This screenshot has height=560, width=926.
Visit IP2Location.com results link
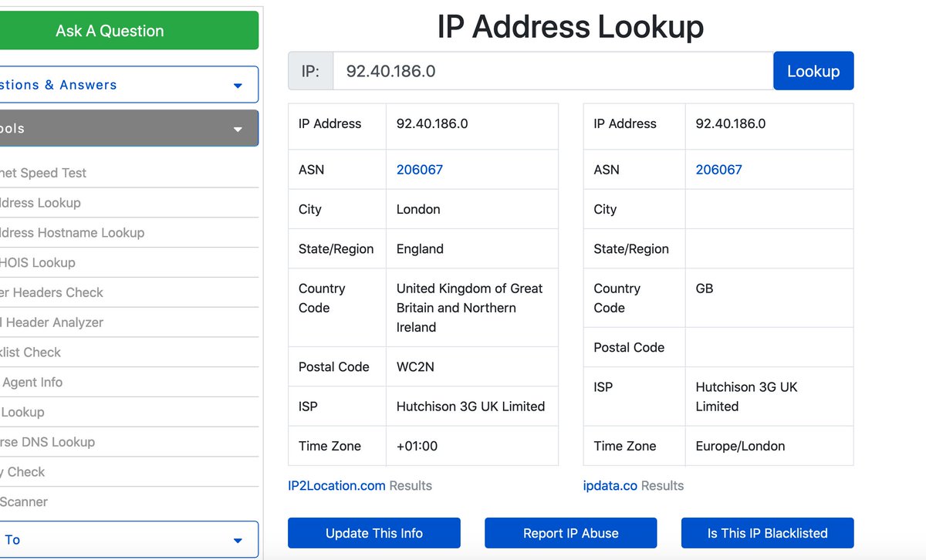[x=336, y=486]
